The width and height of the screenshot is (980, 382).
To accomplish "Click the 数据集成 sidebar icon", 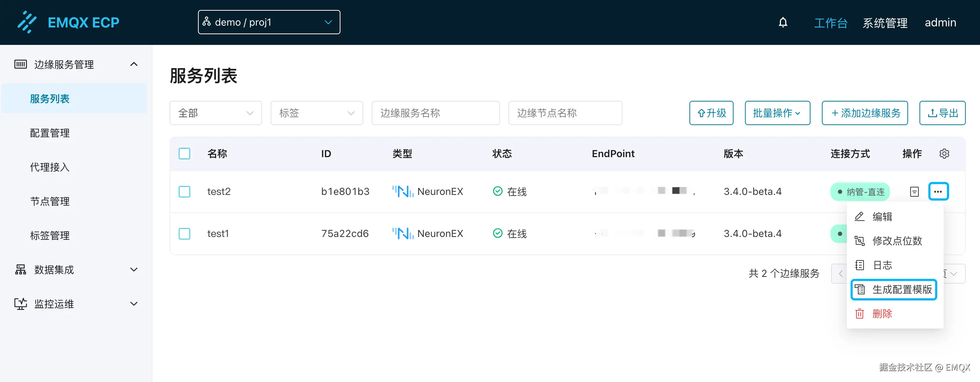I will click(20, 269).
